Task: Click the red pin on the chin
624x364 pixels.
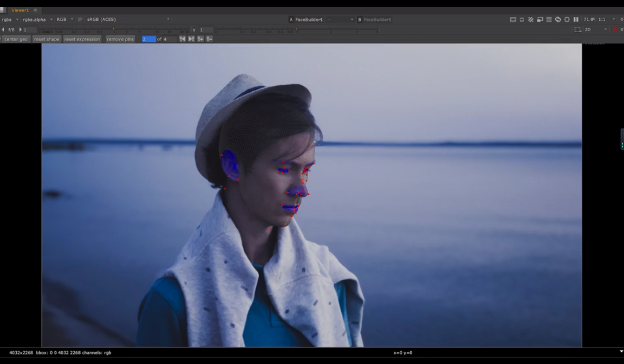Action: click(x=285, y=225)
